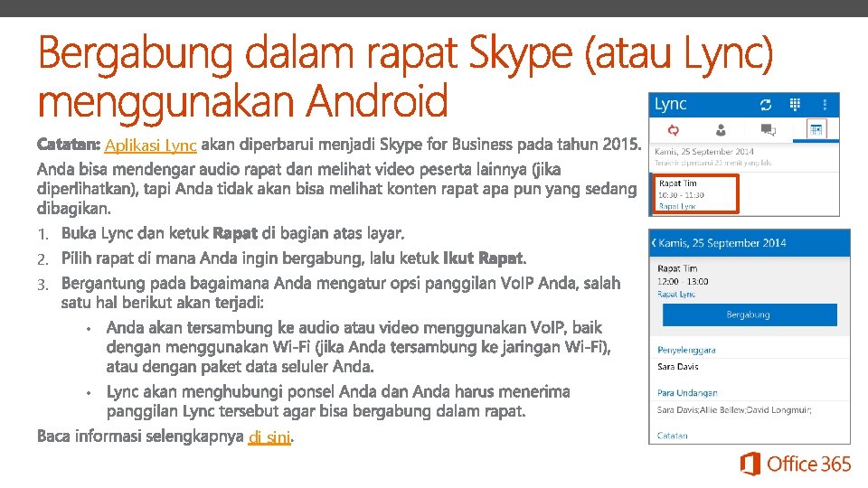Viewport: 868px width, 488px height.
Task: Switch to the chat conversations tab
Action: click(769, 130)
